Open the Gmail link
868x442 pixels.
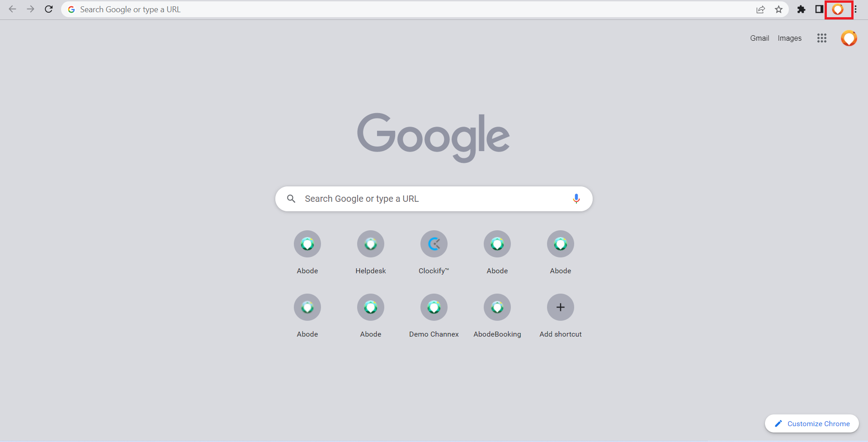759,38
